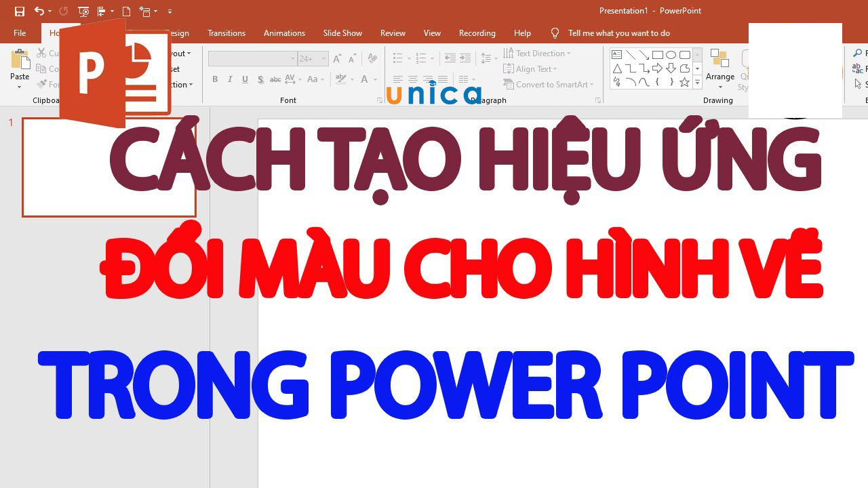Undo the last action
This screenshot has height=488, width=868.
click(39, 12)
